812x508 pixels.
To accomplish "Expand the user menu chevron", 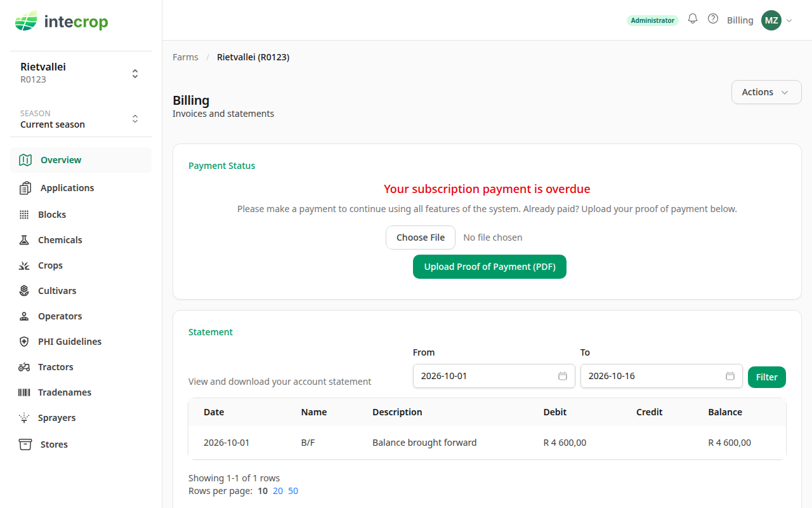I will pos(790,21).
